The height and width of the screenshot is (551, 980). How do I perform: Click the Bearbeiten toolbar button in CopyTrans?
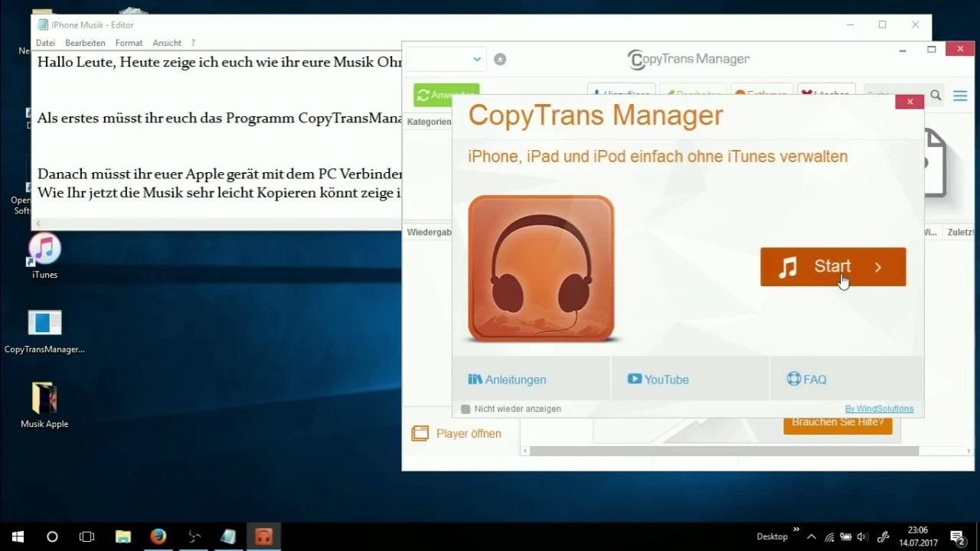click(x=693, y=92)
